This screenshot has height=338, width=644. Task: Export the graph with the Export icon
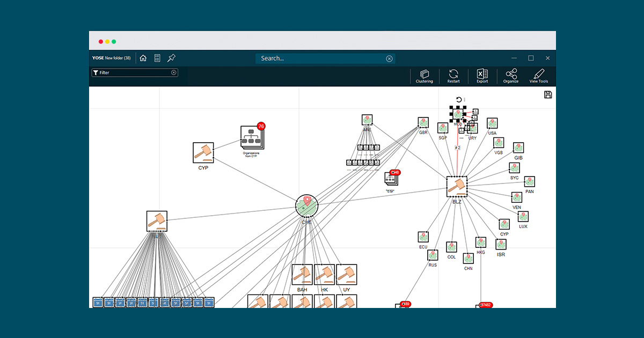click(x=482, y=76)
